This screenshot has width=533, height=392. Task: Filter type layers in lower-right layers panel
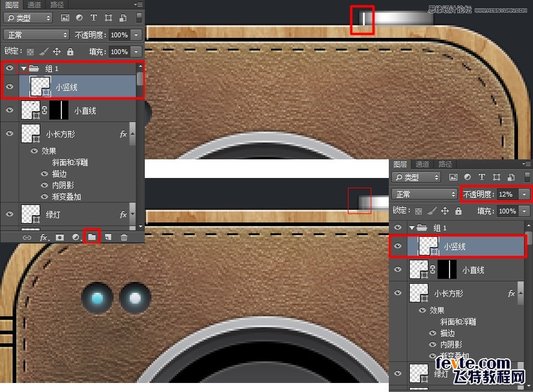[x=482, y=177]
